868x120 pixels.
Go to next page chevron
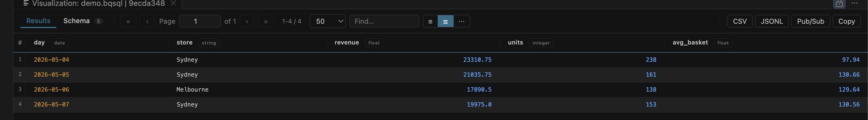pyautogui.click(x=247, y=21)
